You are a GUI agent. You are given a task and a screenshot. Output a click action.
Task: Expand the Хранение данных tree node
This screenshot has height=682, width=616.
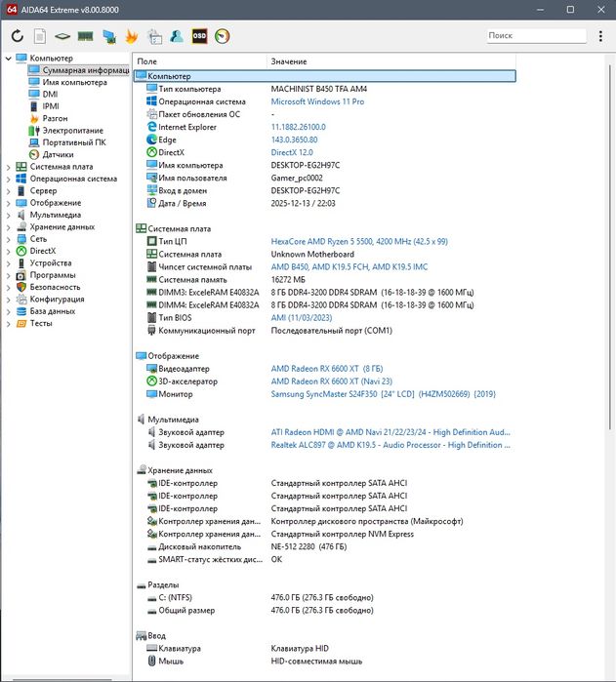coord(8,227)
